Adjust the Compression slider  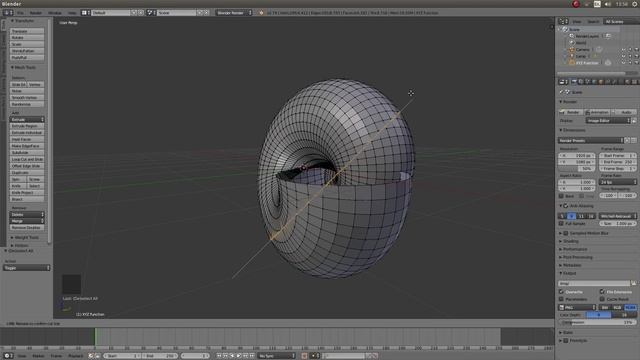pos(597,322)
